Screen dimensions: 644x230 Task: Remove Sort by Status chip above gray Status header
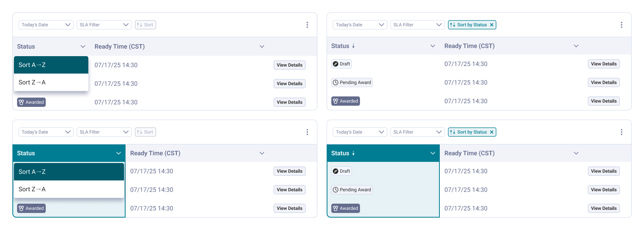492,25
